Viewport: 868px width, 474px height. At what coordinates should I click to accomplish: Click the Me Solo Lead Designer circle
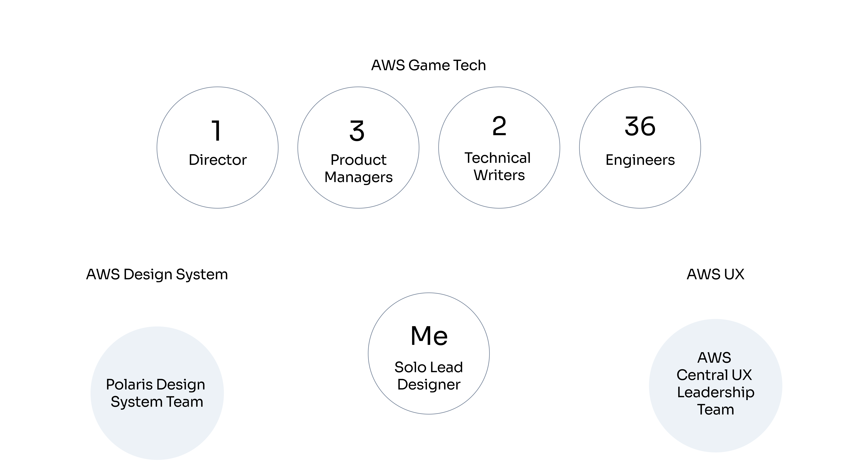point(429,353)
